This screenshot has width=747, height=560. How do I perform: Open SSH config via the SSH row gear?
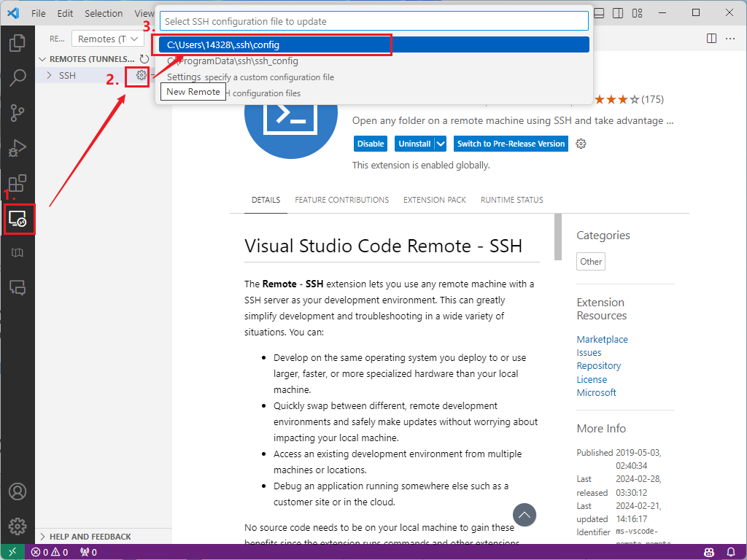pos(141,75)
